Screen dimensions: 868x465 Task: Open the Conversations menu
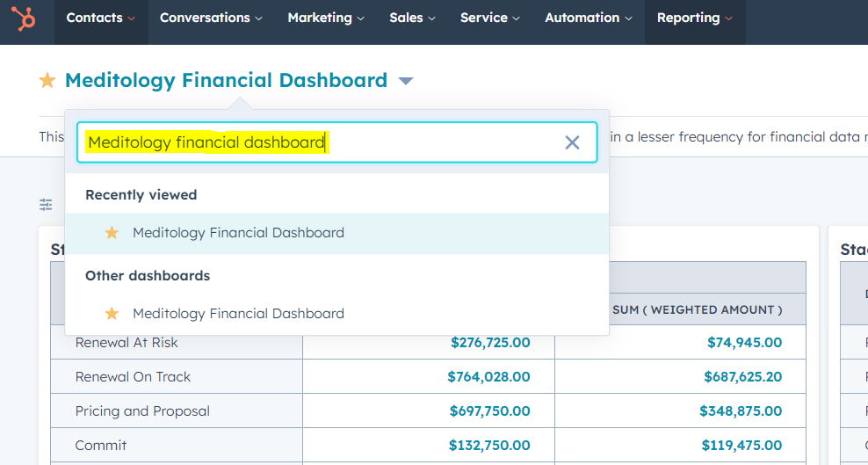pos(211,18)
